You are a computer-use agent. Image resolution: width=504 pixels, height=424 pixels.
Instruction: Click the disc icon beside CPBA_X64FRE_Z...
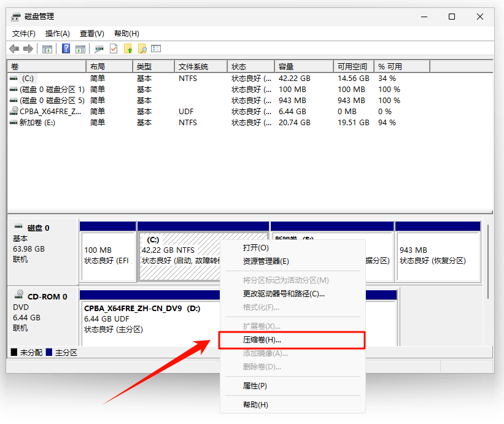pos(14,111)
